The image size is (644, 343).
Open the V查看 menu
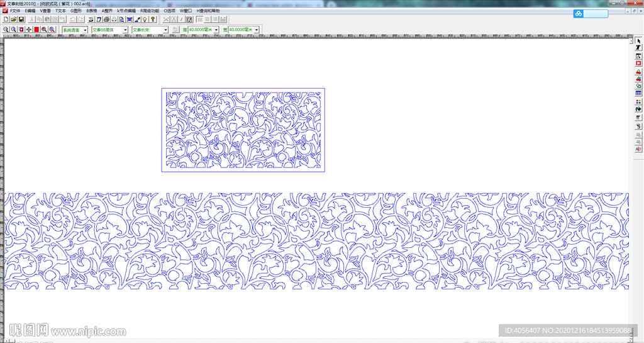coord(45,11)
